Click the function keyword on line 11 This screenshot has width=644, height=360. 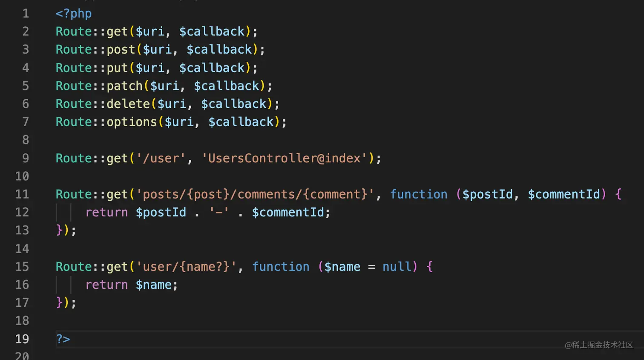(x=419, y=195)
